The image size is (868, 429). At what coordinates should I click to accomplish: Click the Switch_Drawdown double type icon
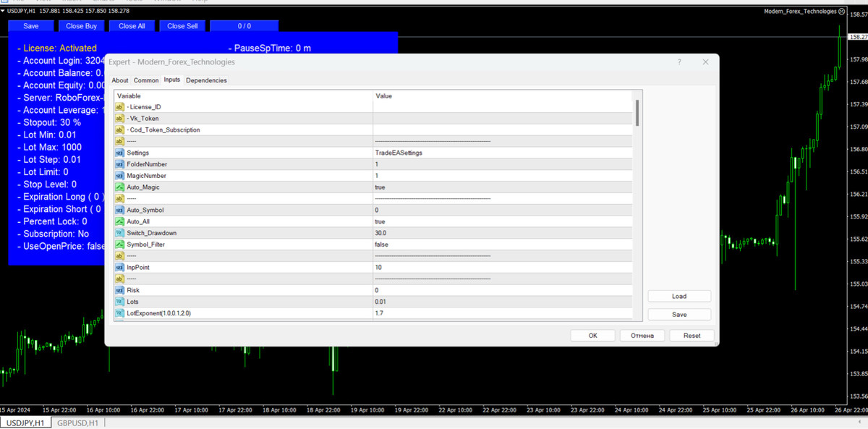pos(120,233)
